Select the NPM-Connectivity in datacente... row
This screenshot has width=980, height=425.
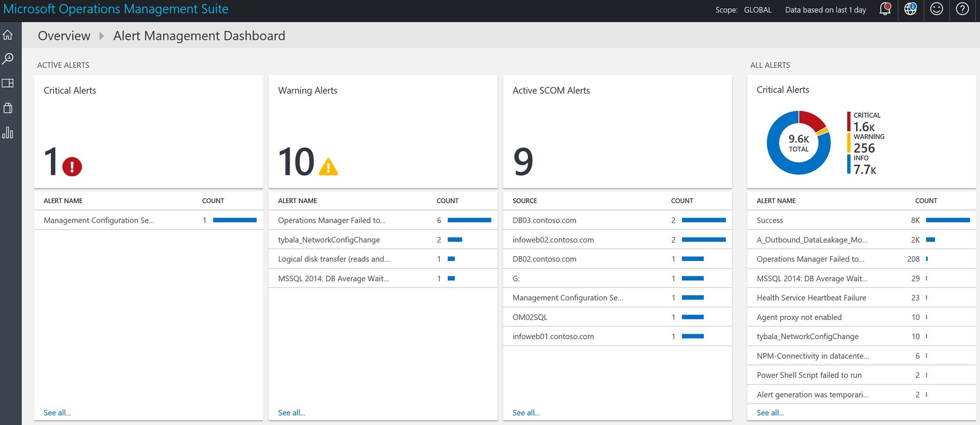(x=862, y=356)
